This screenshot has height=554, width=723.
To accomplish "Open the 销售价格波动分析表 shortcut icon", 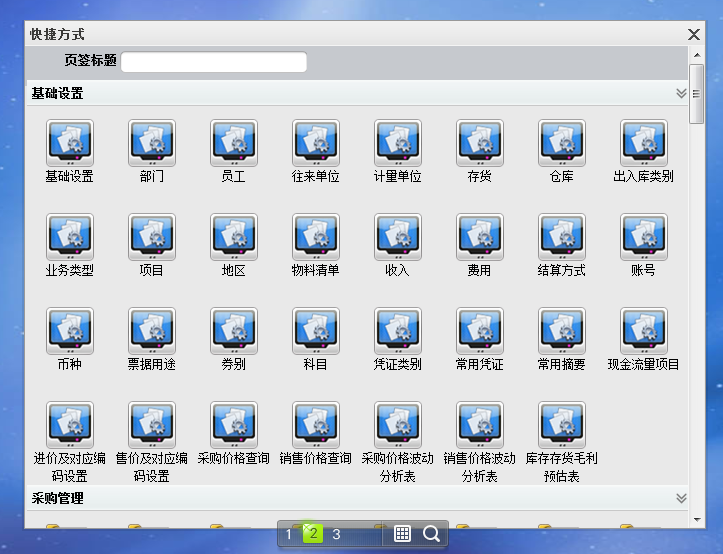I will [x=480, y=425].
